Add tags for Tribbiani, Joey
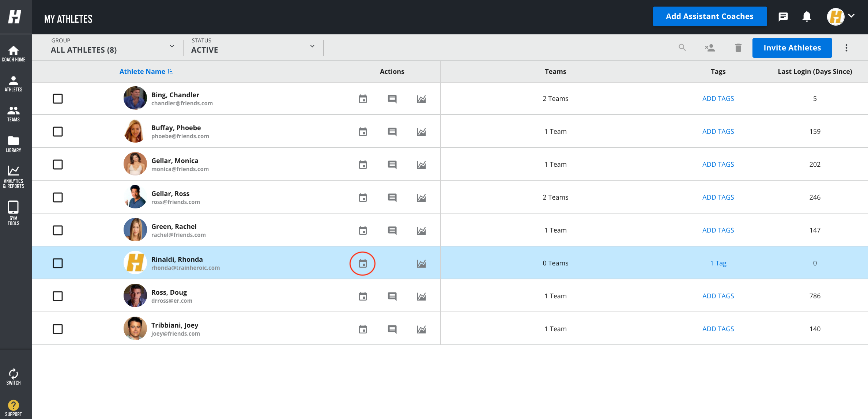Screen dimensions: 868x419 click(x=718, y=329)
